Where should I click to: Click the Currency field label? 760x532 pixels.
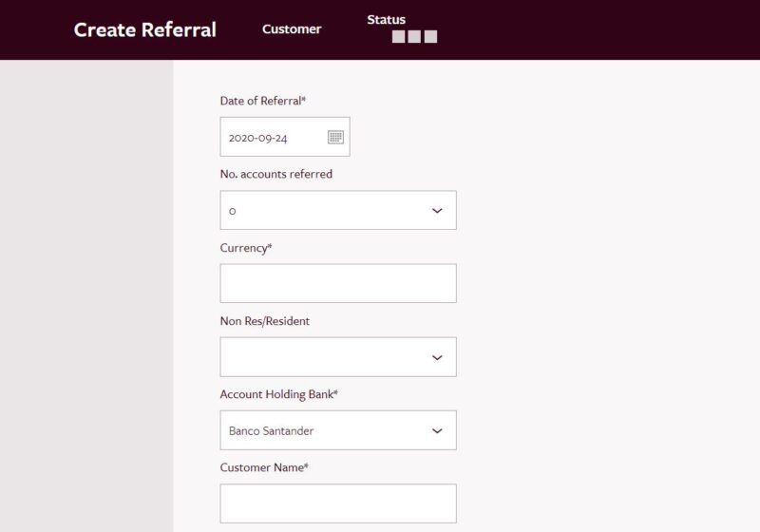[x=246, y=248]
